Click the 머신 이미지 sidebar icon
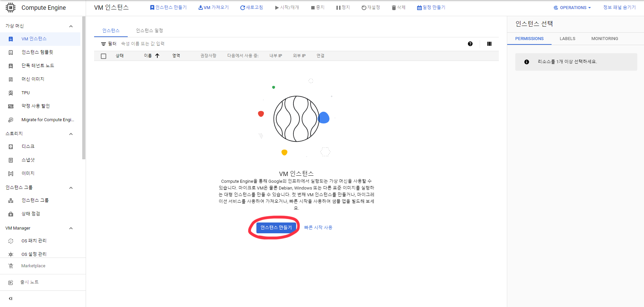 11,79
